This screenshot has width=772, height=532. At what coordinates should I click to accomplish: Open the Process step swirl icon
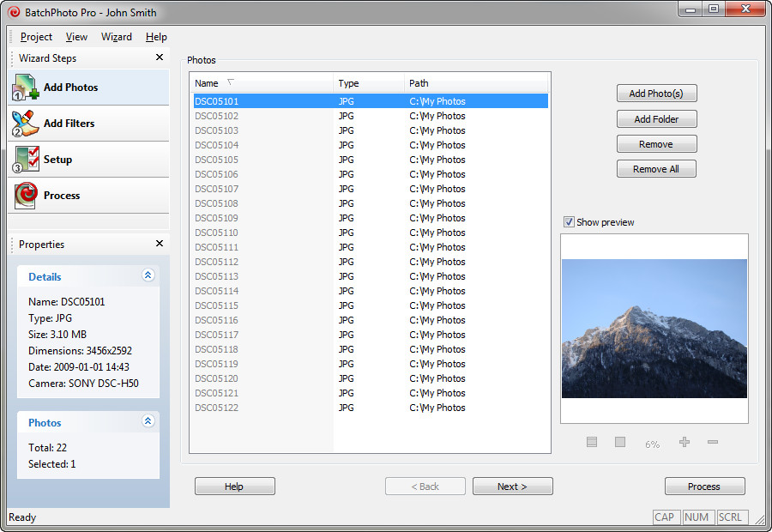tap(26, 195)
